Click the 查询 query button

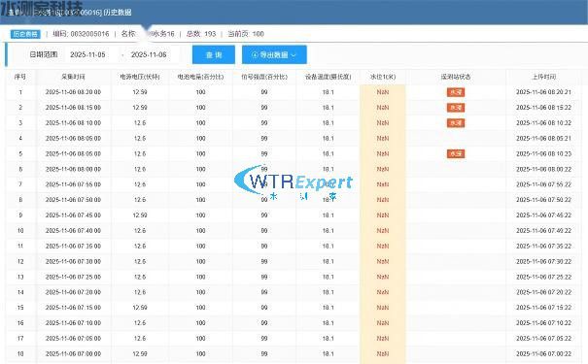point(214,54)
